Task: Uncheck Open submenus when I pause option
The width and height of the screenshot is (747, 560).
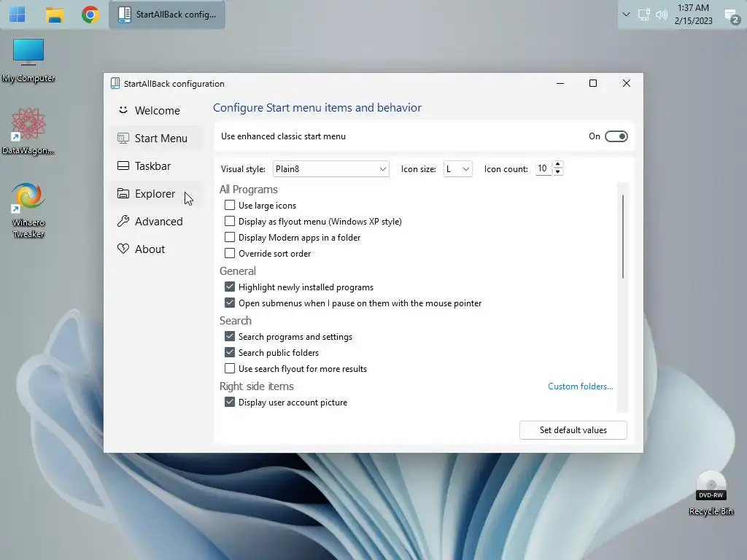Action: tap(230, 303)
